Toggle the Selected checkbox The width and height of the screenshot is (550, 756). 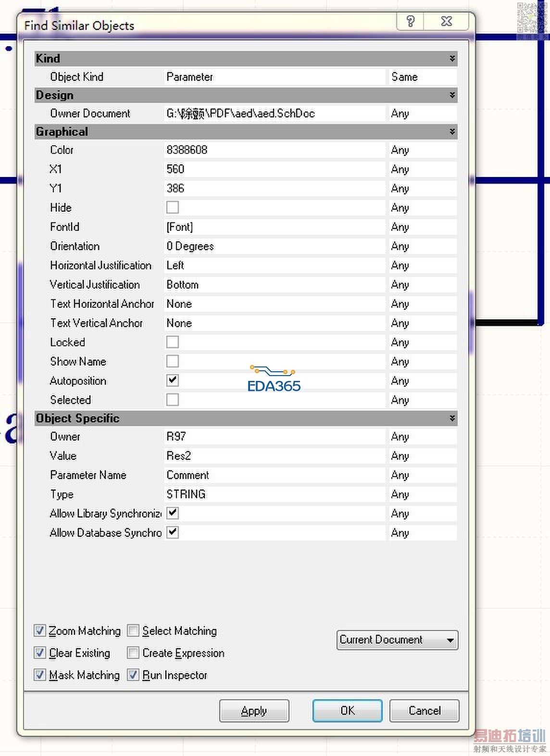click(173, 400)
